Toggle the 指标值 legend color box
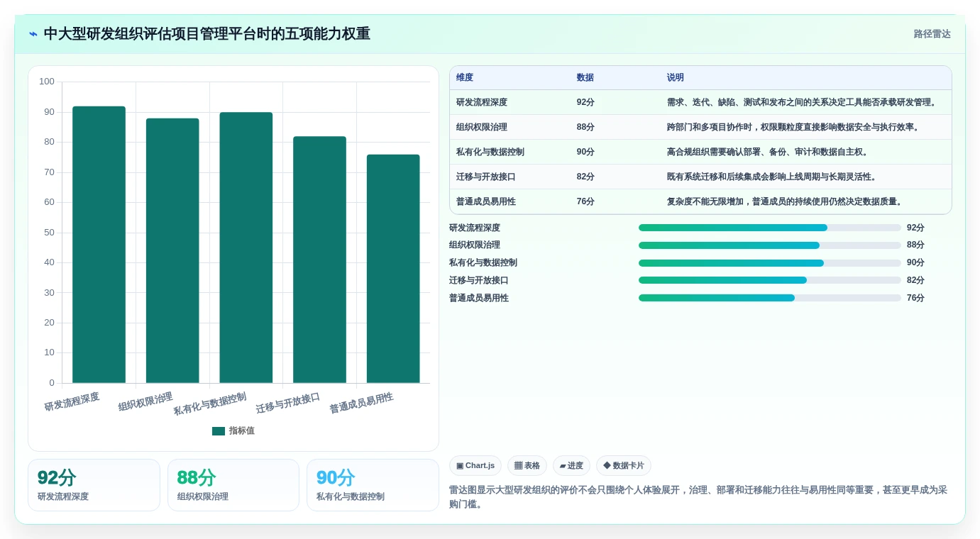This screenshot has width=980, height=539. (x=219, y=431)
